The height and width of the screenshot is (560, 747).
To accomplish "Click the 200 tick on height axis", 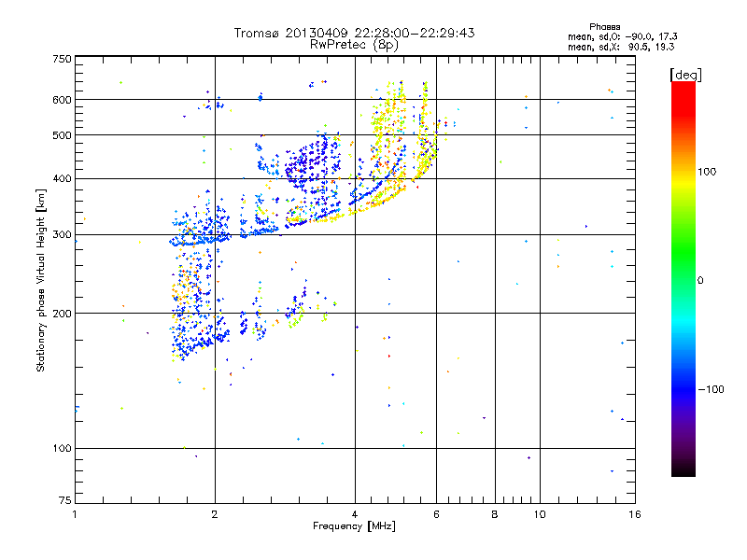I will click(62, 314).
